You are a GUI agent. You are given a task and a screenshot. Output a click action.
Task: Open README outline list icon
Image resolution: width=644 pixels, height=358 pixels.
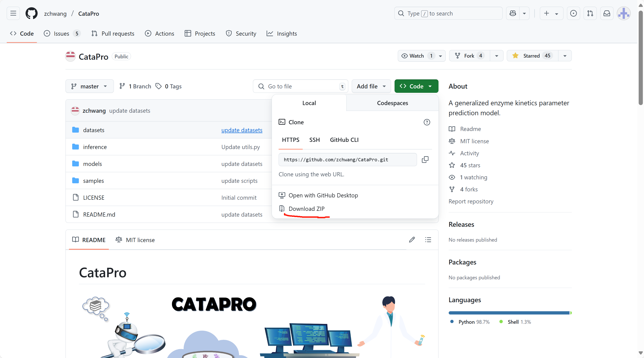(428, 240)
